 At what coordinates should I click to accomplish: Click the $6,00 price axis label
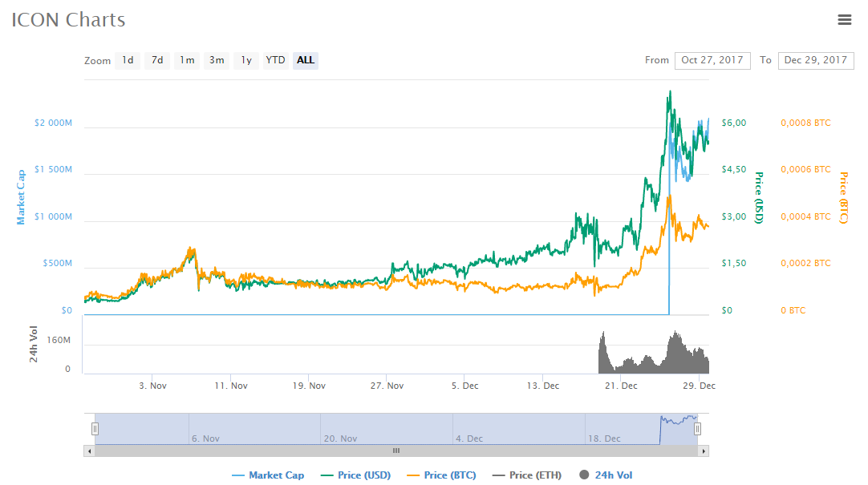pyautogui.click(x=733, y=123)
